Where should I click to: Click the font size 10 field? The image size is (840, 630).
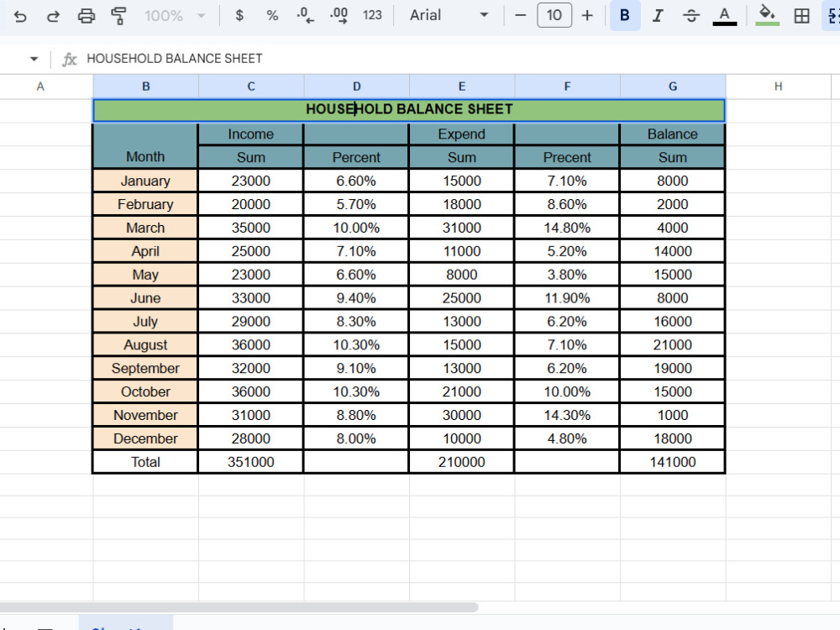(554, 15)
